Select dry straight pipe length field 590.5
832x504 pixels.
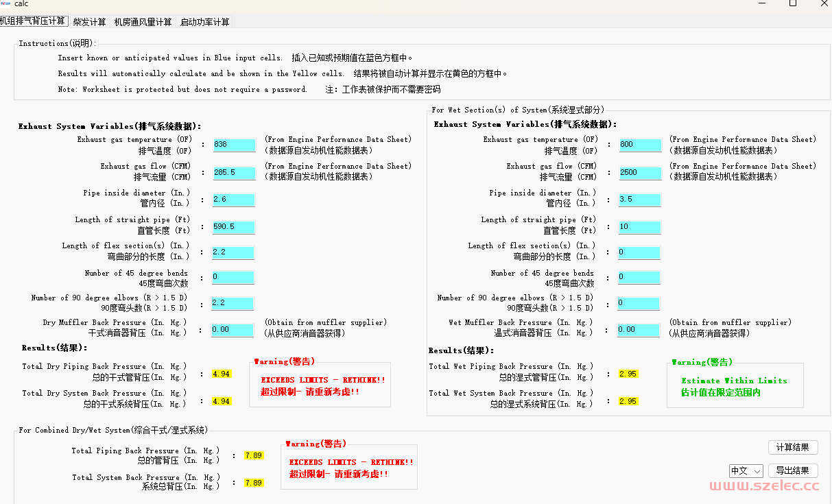point(233,227)
